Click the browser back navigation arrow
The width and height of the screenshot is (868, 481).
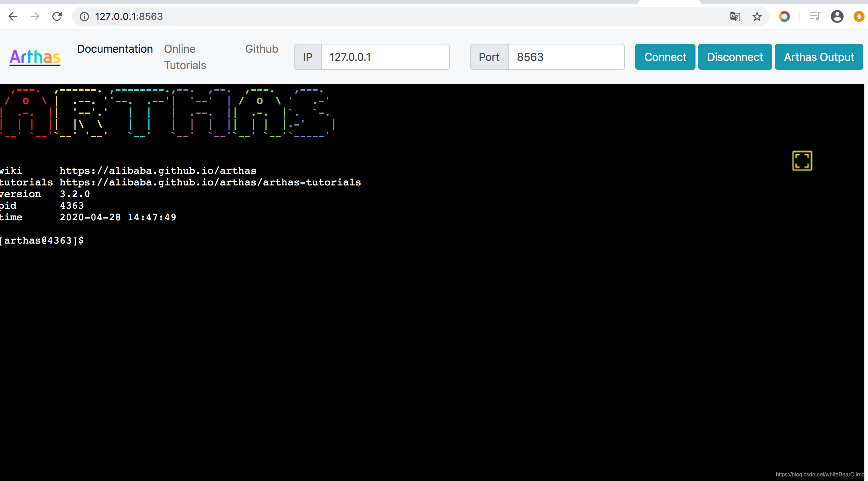coord(13,16)
